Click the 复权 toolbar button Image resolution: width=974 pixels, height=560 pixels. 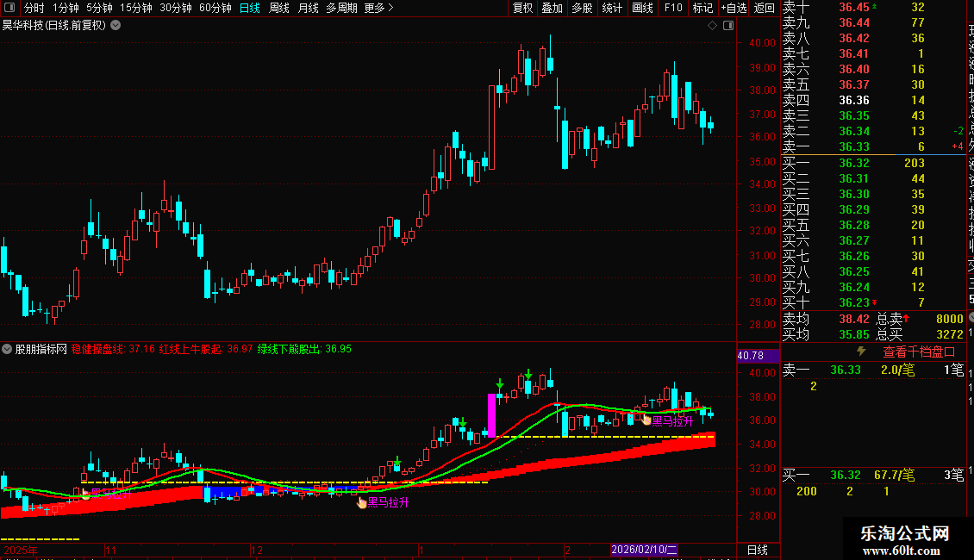coord(522,8)
